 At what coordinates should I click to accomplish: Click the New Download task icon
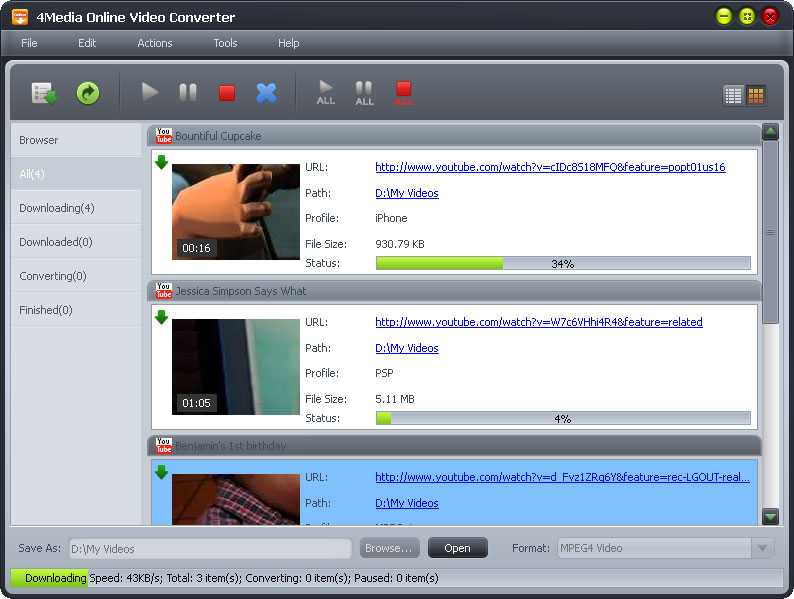click(x=44, y=94)
